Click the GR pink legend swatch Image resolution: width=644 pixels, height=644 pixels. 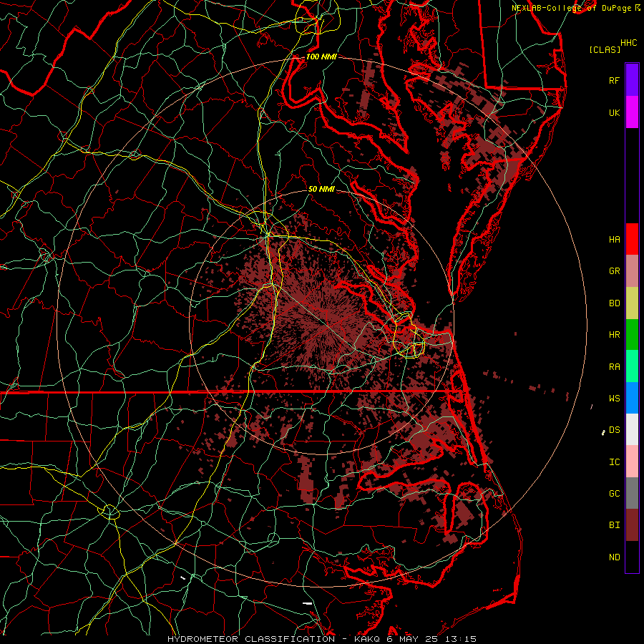(632, 270)
